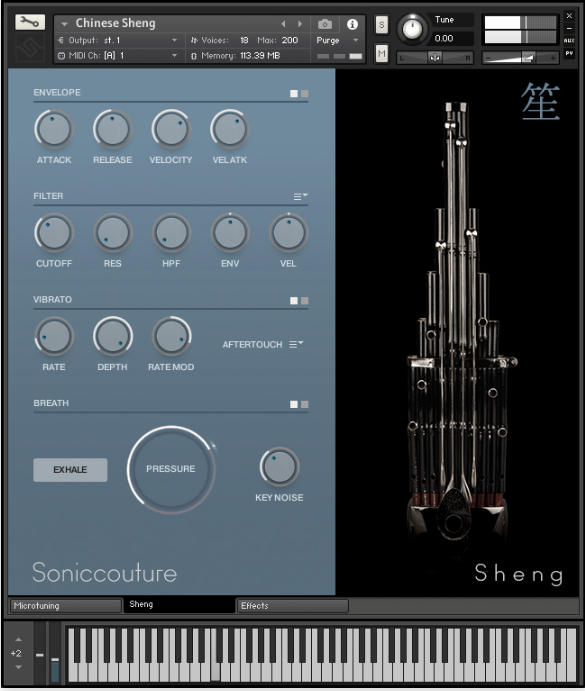
Task: Open the Purge dropdown menu
Action: click(x=337, y=41)
